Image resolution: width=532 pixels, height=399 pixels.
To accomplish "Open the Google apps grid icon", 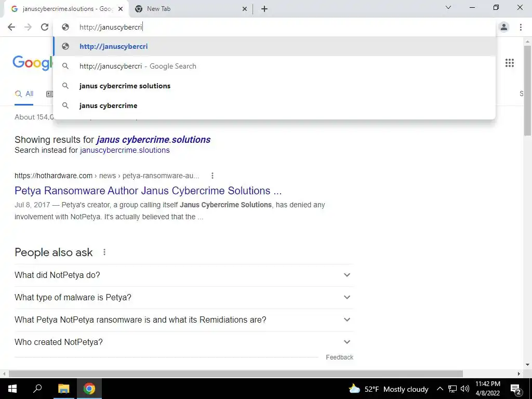I will [x=509, y=63].
